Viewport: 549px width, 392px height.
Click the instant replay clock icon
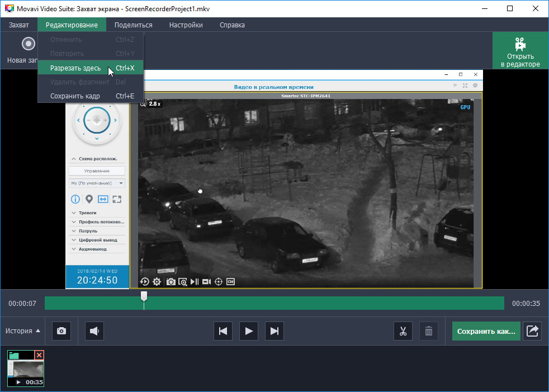click(144, 282)
